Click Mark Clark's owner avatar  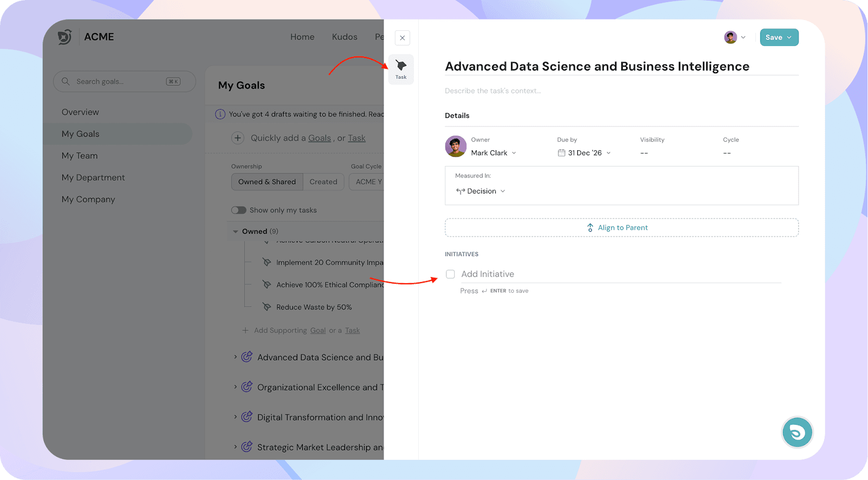click(x=456, y=146)
